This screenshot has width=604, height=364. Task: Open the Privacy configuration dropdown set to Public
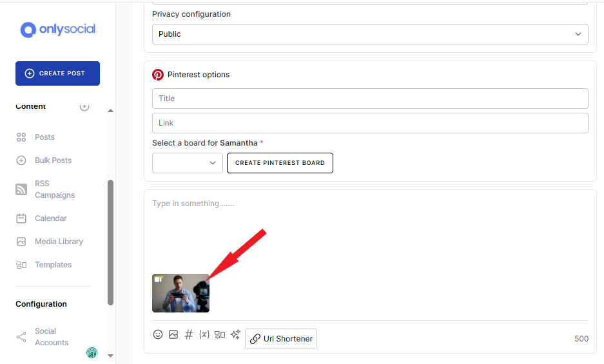[x=370, y=34]
